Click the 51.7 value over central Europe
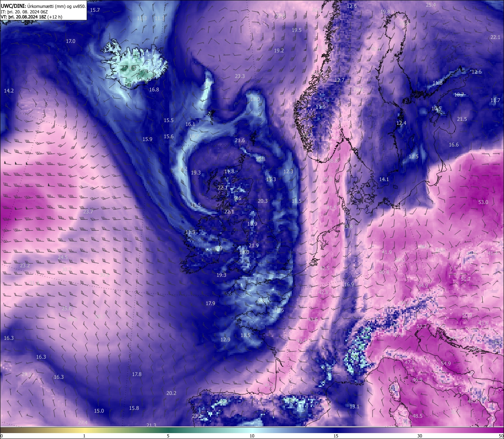The image size is (504, 439). (x=466, y=279)
